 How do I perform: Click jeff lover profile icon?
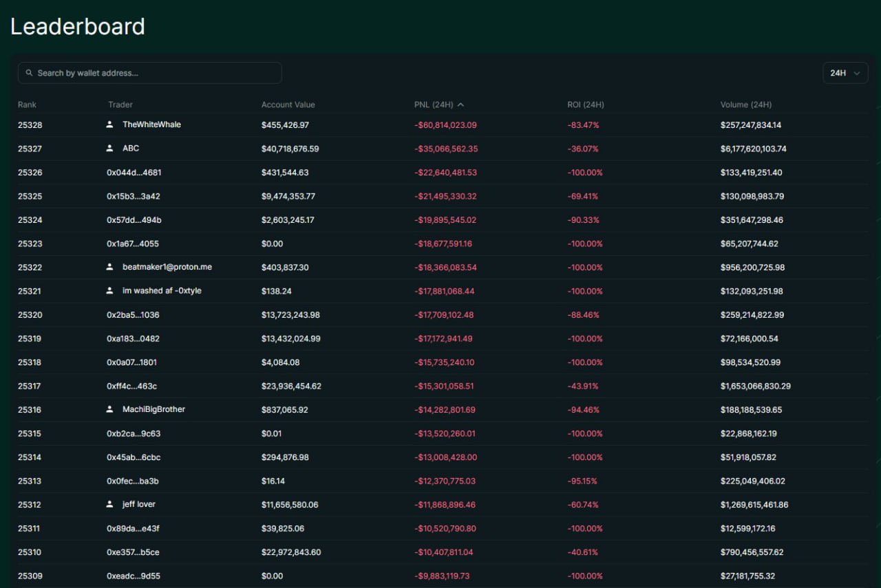coord(109,504)
